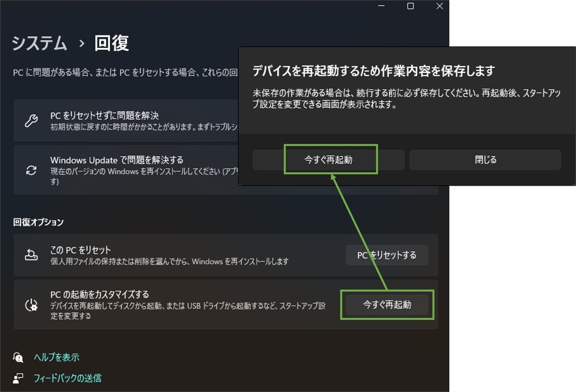Screen dimensions: 576x392
Task: Click 今すぐ再起動 in the restart confirmation dialog
Action: point(328,160)
